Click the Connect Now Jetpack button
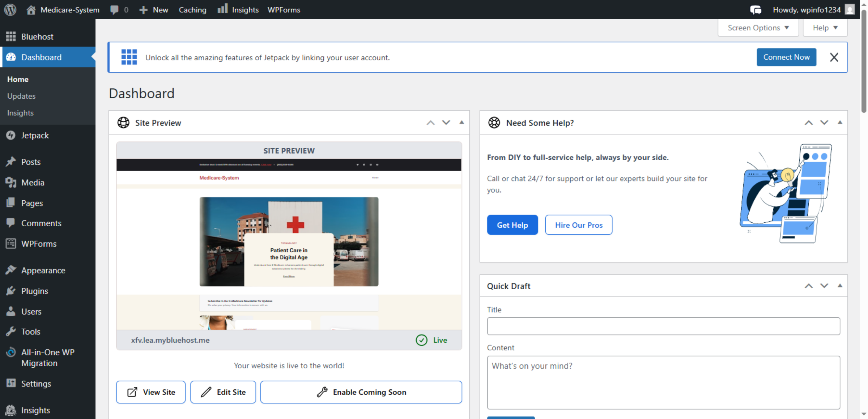 (x=786, y=57)
